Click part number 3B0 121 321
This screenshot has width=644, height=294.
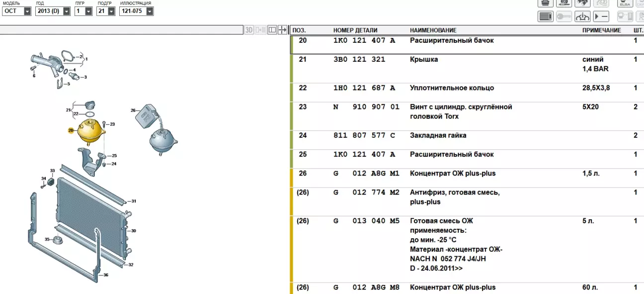point(359,59)
